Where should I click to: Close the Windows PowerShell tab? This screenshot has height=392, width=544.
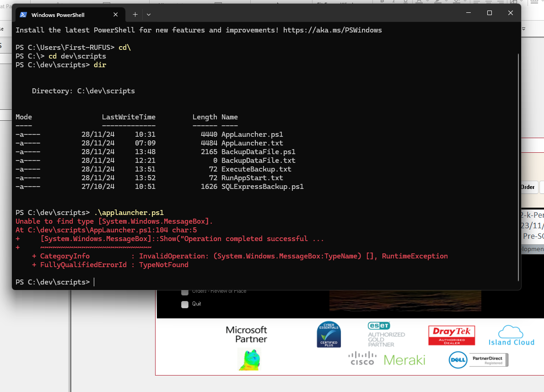click(116, 15)
